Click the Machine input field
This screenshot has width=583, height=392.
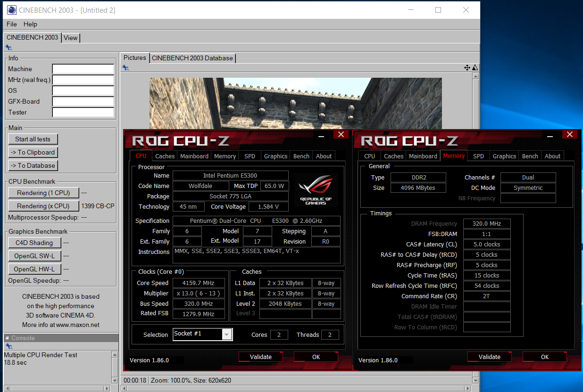pos(83,69)
